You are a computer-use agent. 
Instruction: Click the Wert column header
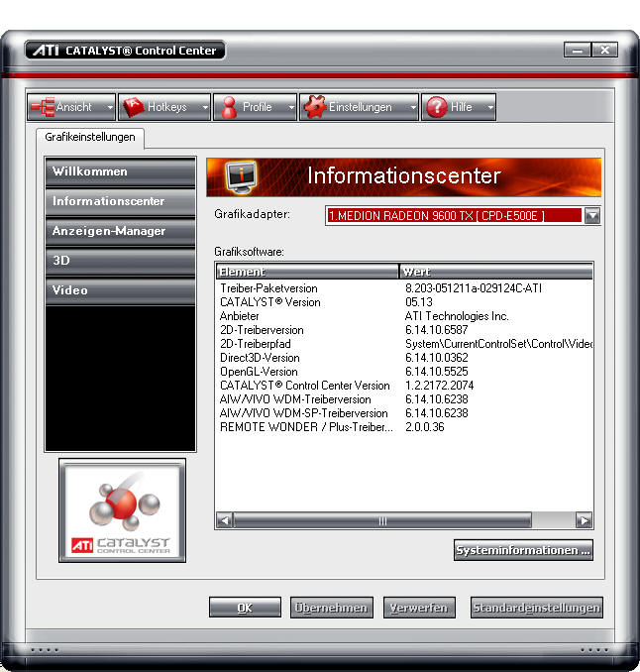496,272
